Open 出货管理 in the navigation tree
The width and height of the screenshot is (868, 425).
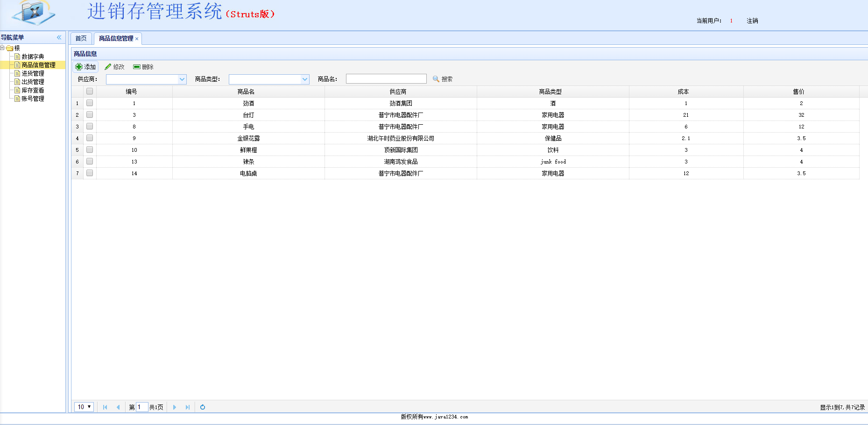tap(33, 82)
